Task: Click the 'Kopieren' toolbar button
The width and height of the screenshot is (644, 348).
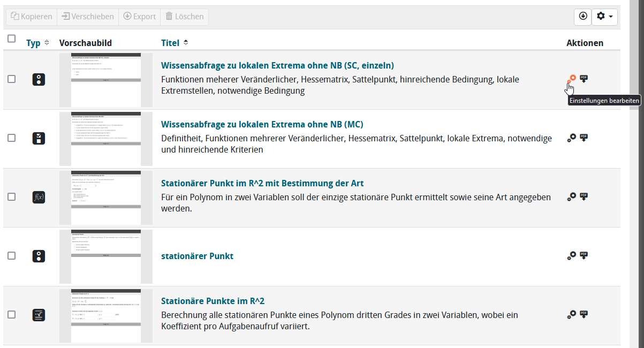Action: (x=32, y=17)
